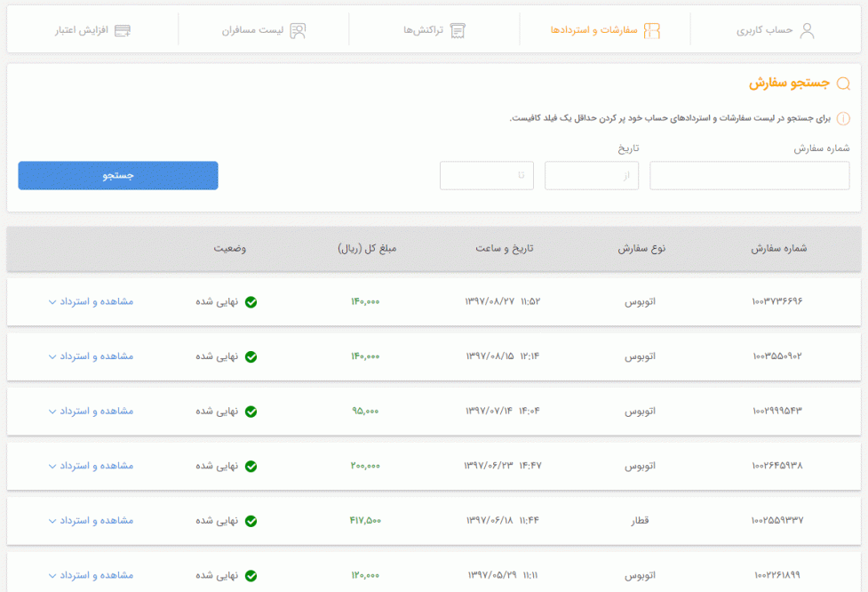
Task: Click the قطار order type cell
Action: pyautogui.click(x=640, y=521)
